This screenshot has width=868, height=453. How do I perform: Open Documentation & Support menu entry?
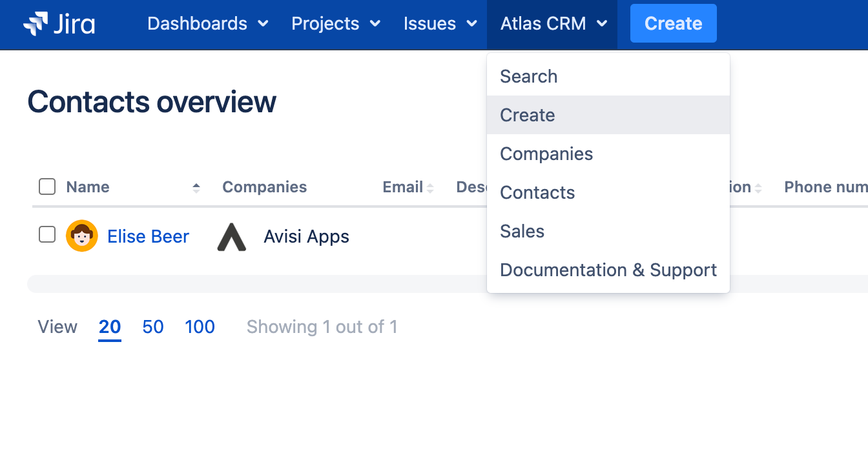(608, 270)
